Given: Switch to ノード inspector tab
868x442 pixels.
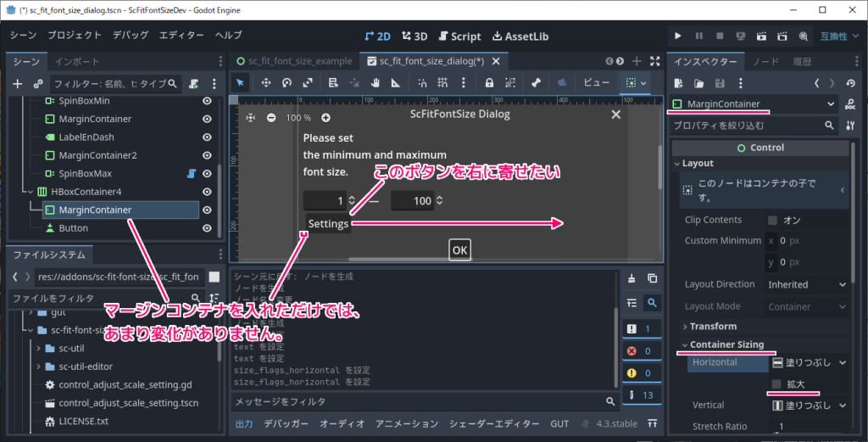Looking at the screenshot, I should pyautogui.click(x=765, y=61).
